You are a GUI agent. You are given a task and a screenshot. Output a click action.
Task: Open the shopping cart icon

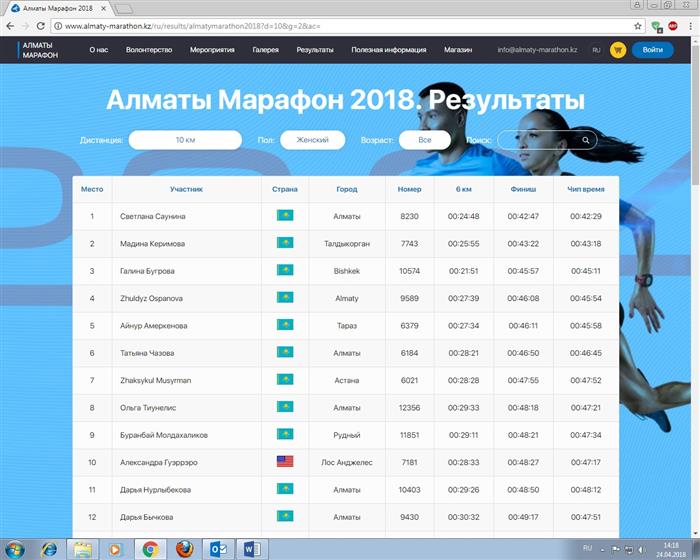[x=617, y=49]
